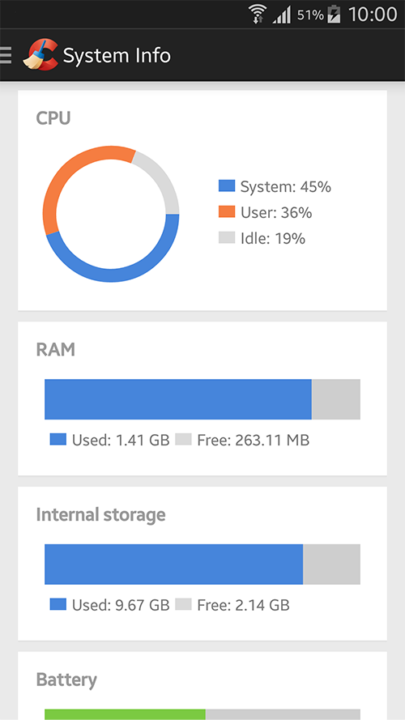Tap the gray Idle 19% legend square
The width and height of the screenshot is (405, 720).
(x=226, y=237)
